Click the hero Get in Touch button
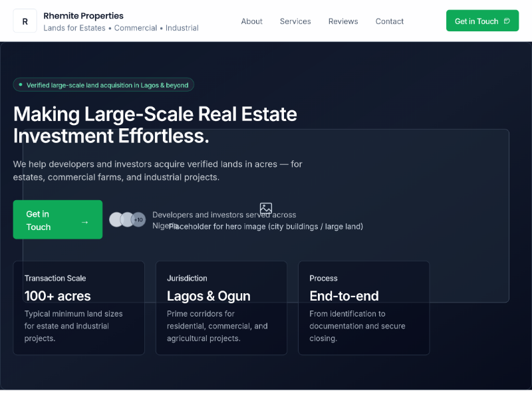Viewport: 532px width, 399px height. click(x=57, y=219)
